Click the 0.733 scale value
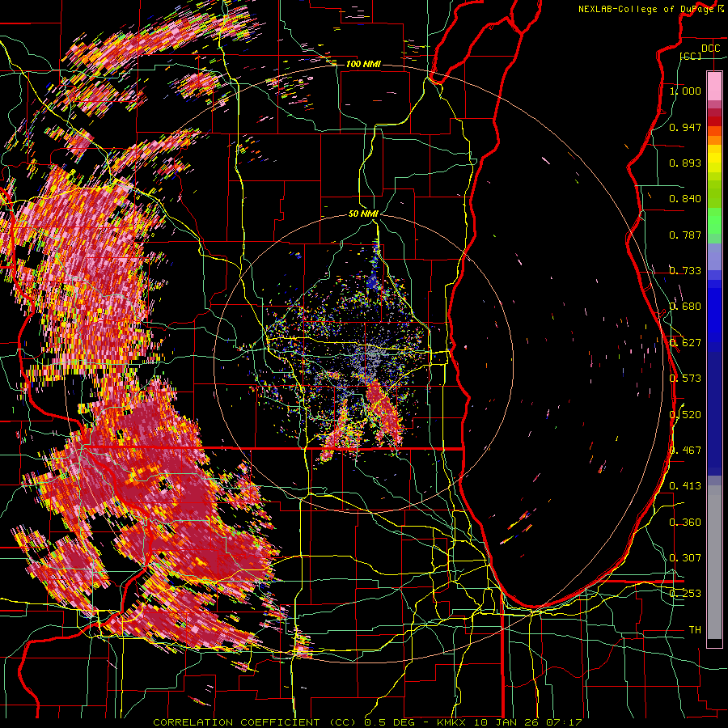This screenshot has width=728, height=728. [x=685, y=271]
